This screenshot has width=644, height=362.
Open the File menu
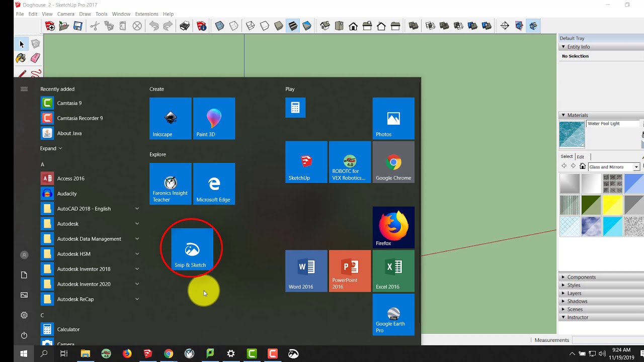click(20, 14)
